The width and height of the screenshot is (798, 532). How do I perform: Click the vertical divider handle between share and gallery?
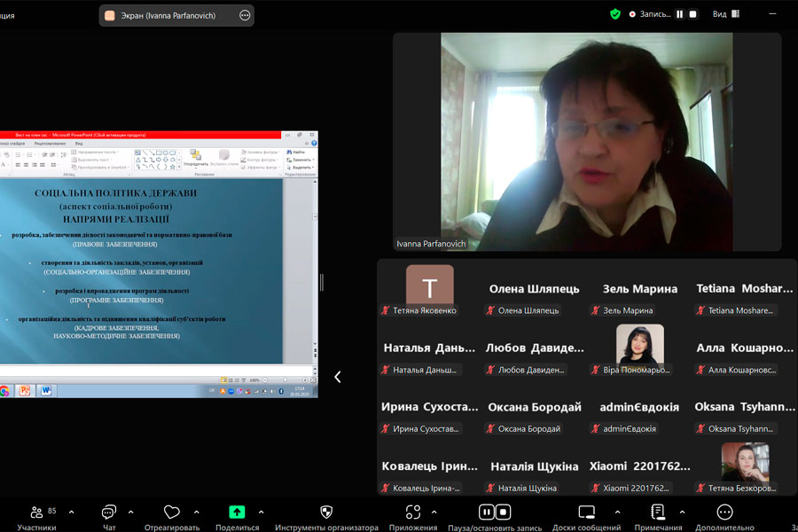pyautogui.click(x=322, y=282)
